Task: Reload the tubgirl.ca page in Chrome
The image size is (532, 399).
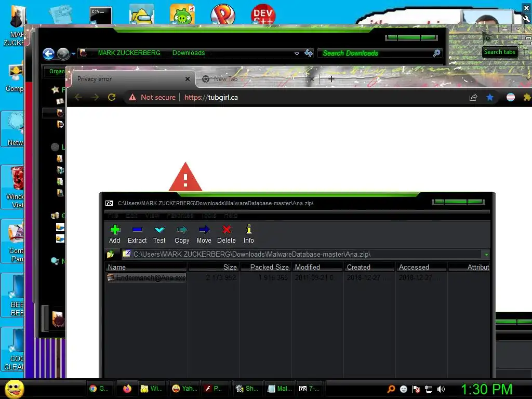Action: (x=112, y=97)
